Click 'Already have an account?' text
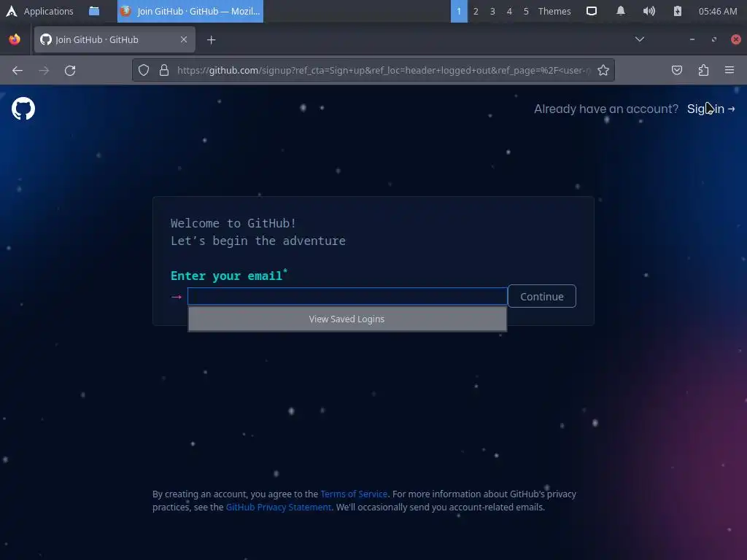 (606, 109)
